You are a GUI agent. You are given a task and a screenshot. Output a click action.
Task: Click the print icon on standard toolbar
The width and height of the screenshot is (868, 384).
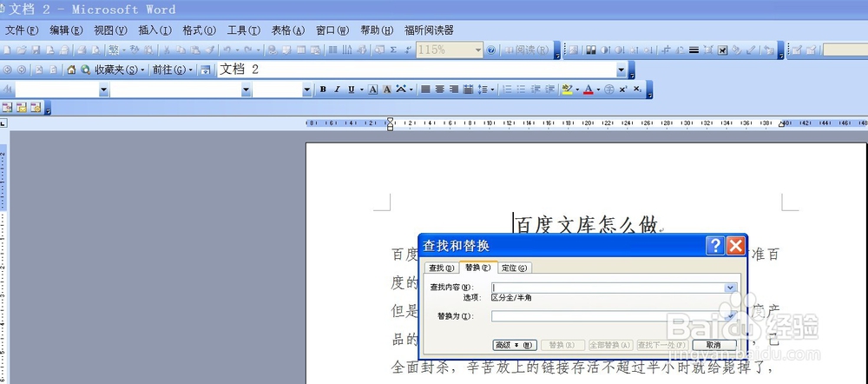[x=82, y=50]
